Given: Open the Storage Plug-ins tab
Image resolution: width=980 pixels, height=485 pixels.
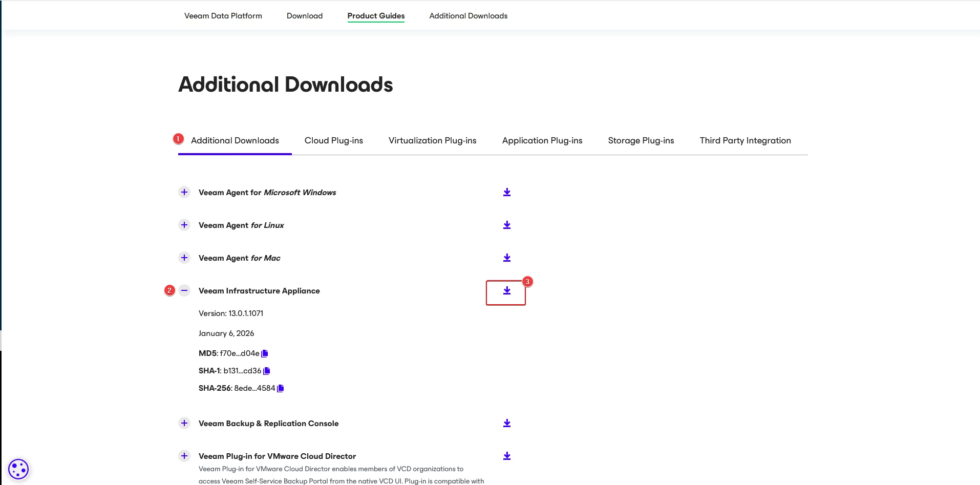Looking at the screenshot, I should [x=641, y=140].
